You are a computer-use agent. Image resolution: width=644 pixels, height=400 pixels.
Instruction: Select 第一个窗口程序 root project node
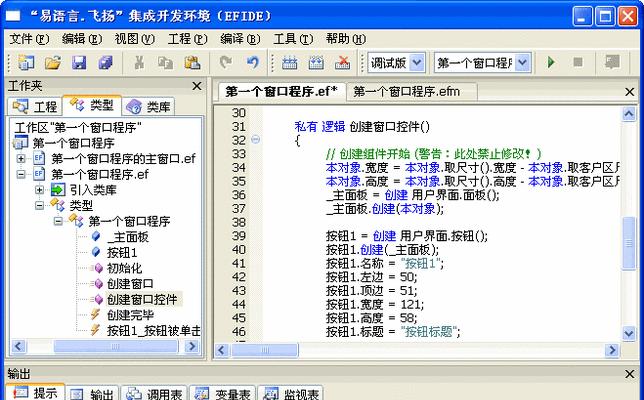click(x=73, y=143)
